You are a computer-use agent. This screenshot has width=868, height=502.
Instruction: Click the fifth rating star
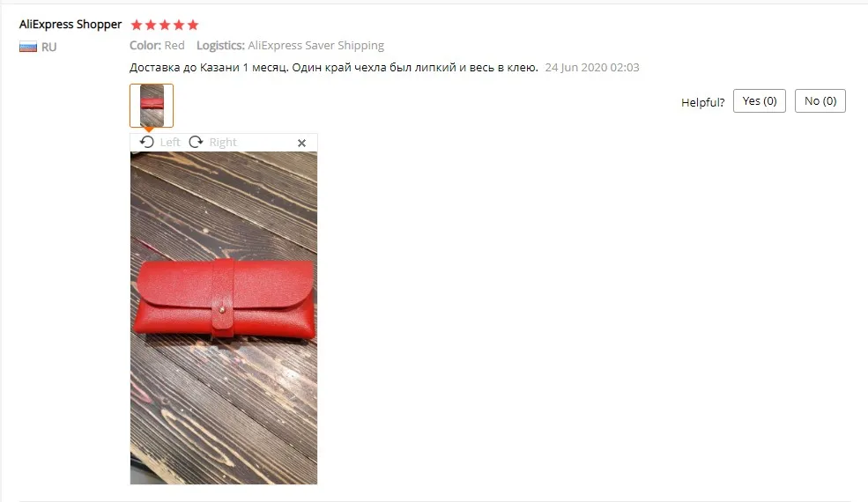[x=193, y=25]
